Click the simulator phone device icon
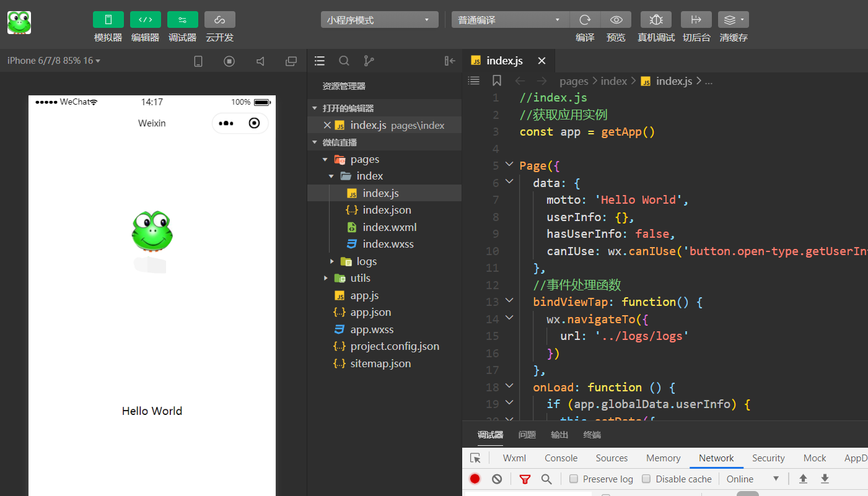Screen dimensions: 868x496 (x=198, y=61)
